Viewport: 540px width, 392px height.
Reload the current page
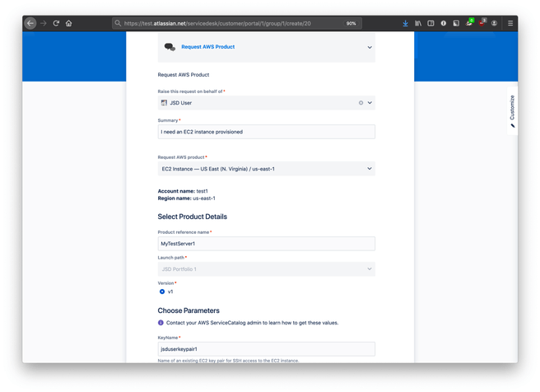(56, 23)
